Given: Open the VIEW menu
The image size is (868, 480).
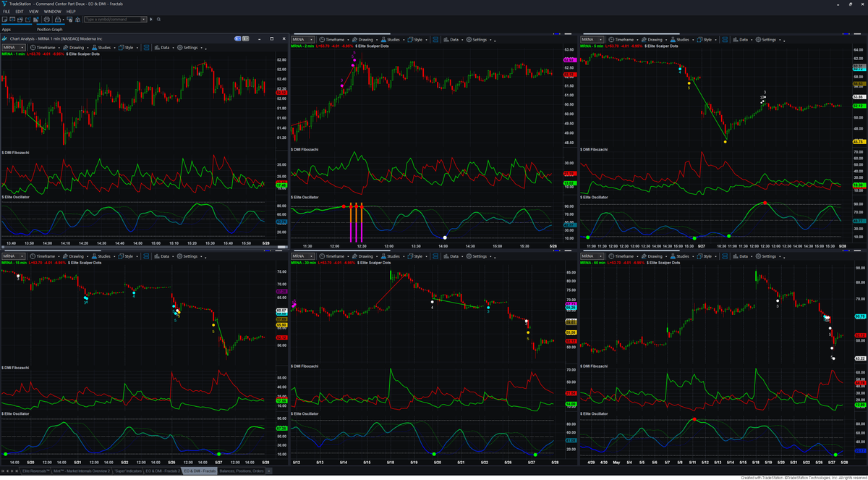Looking at the screenshot, I should tap(34, 12).
